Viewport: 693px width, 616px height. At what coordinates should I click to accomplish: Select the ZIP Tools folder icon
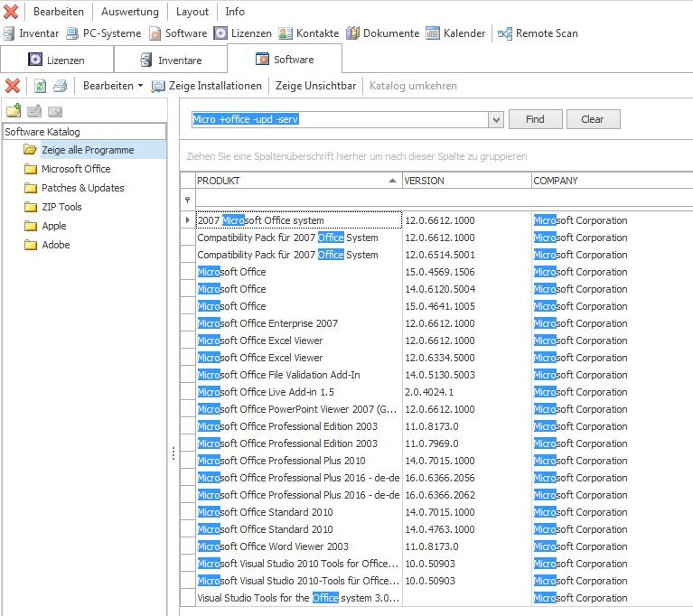pyautogui.click(x=31, y=207)
